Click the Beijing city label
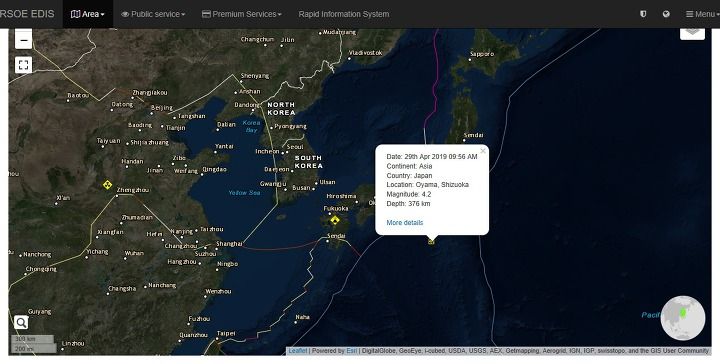Image resolution: width=720 pixels, height=364 pixels. tap(162, 107)
